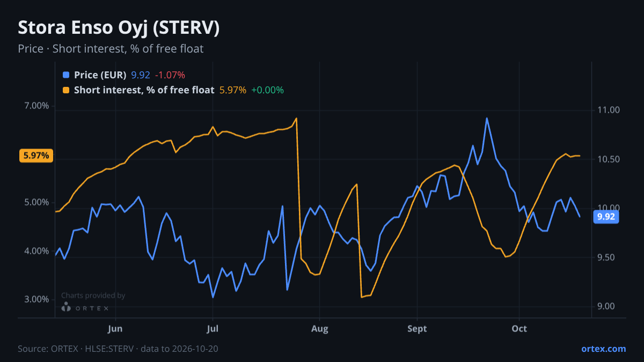The height and width of the screenshot is (362, 644).
Task: Click the Oct x-axis label
Action: click(x=519, y=328)
